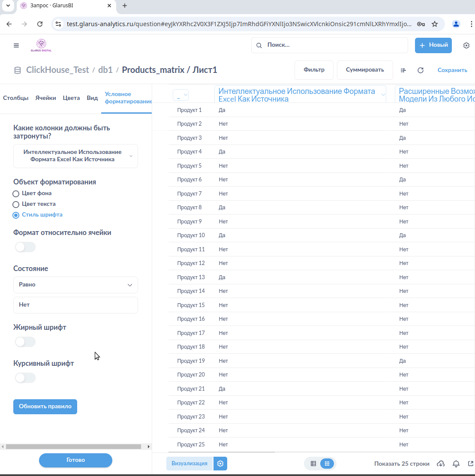Open the query editor notebook icon
The width and height of the screenshot is (475, 476).
point(403,70)
